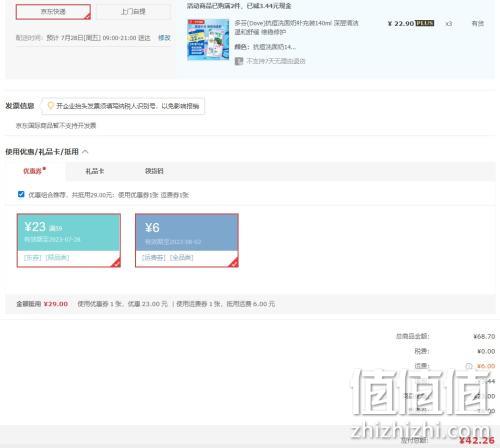Switch to the 领货码 tab
The image size is (500, 448).
154,171
